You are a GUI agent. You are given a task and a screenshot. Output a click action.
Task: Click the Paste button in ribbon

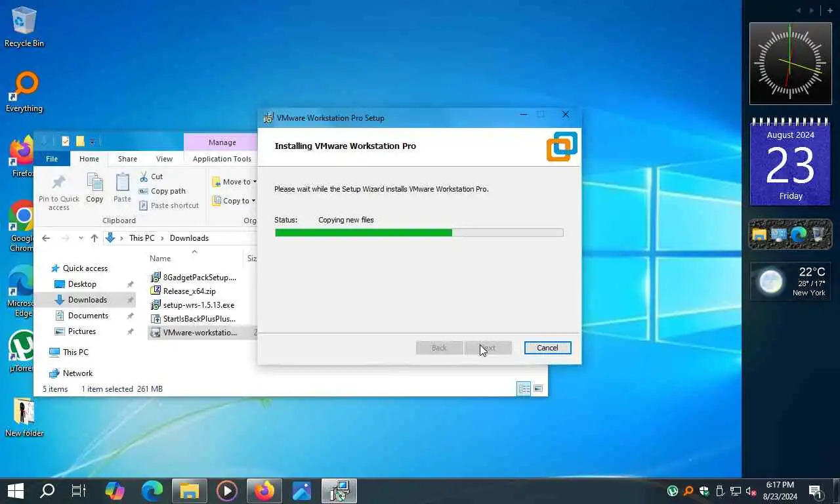click(122, 188)
